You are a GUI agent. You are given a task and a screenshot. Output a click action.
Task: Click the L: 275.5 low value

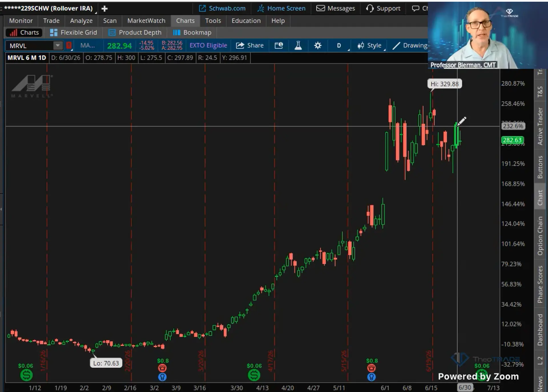151,58
